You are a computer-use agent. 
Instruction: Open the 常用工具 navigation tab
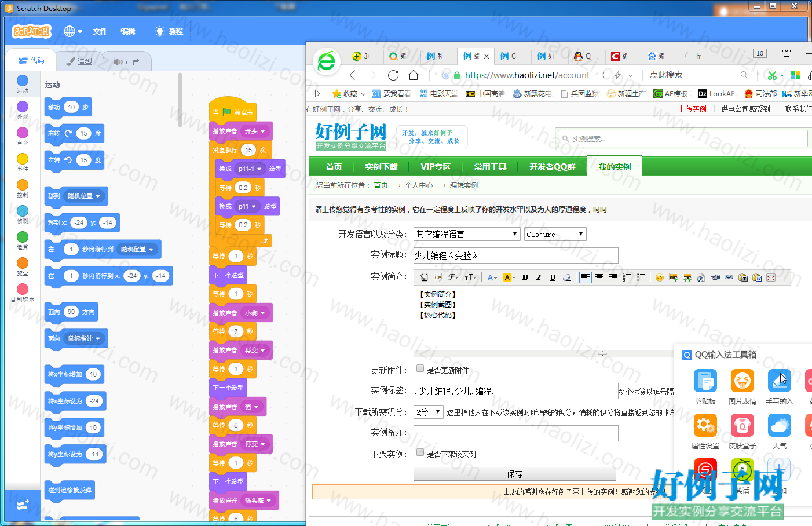click(x=490, y=166)
